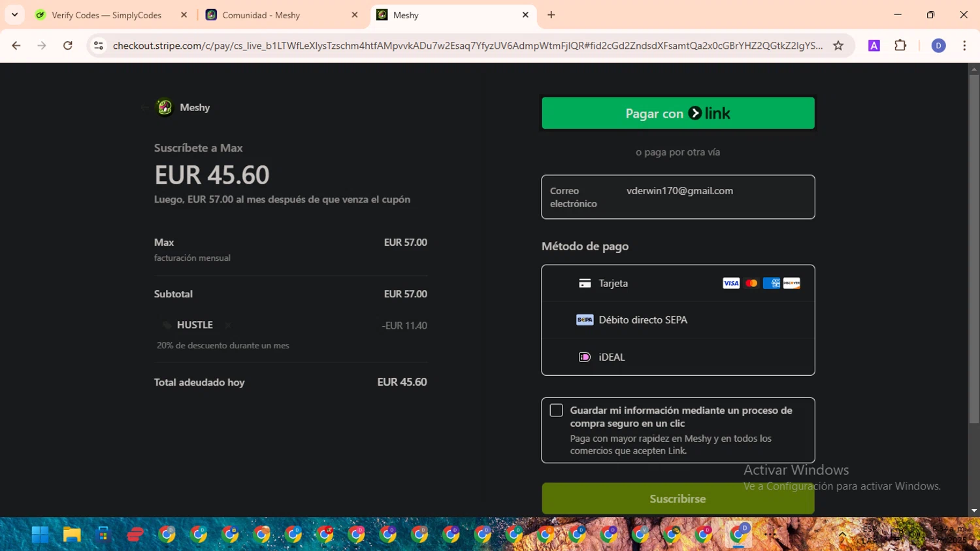This screenshot has width=980, height=551.
Task: View site information icon in address bar
Action: point(99,46)
